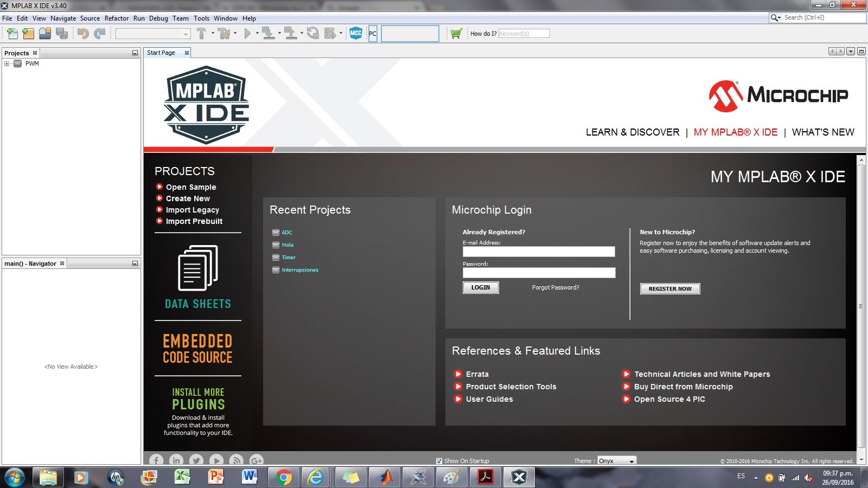Click the green Run Project arrow
The width and height of the screenshot is (868, 488).
click(247, 34)
